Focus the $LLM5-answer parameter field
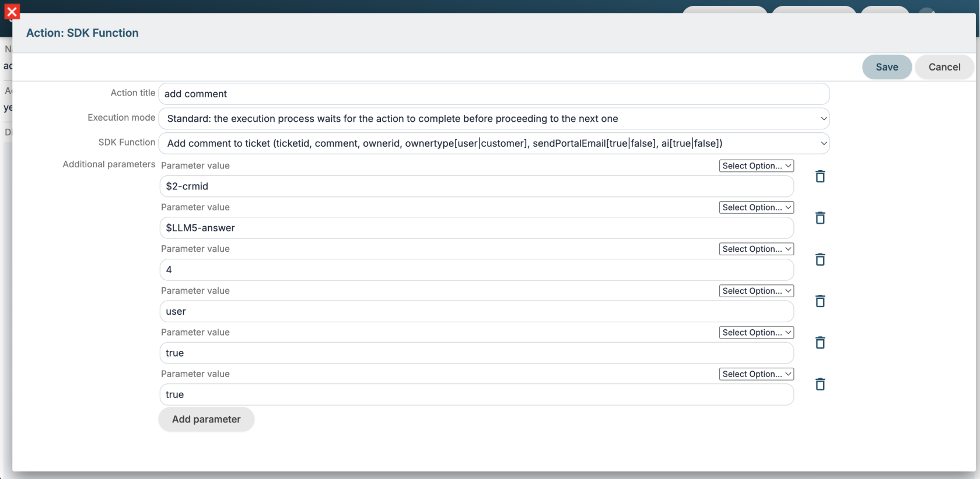The width and height of the screenshot is (980, 479). (x=477, y=228)
